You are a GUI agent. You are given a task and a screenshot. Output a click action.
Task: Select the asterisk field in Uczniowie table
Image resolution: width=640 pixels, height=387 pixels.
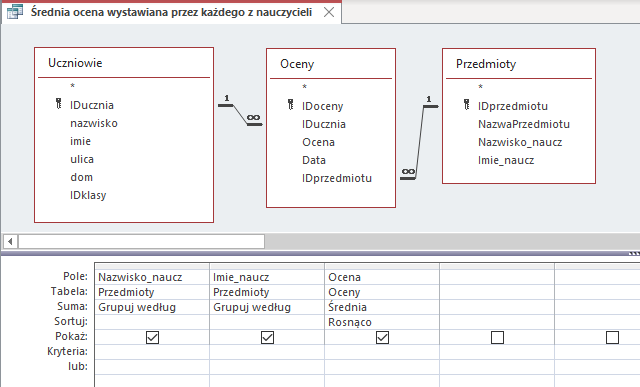[73, 86]
